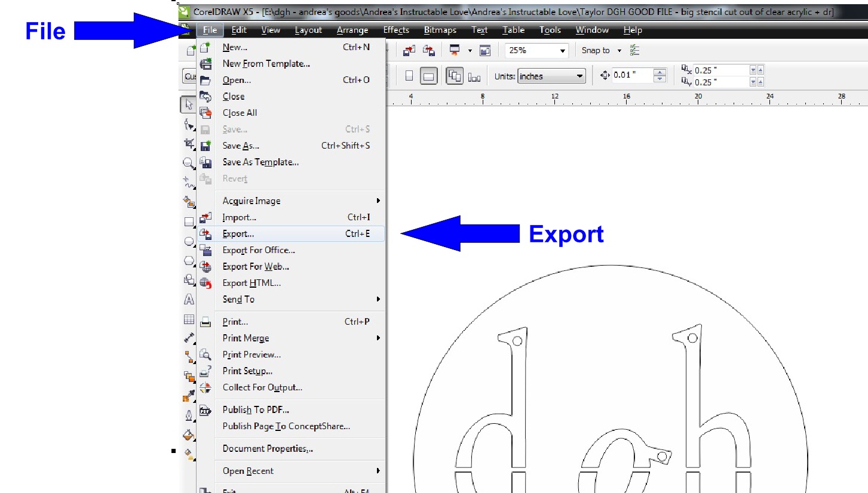Screen dimensions: 868x493
Task: Select the Rectangle tool in the toolbox
Action: [189, 221]
